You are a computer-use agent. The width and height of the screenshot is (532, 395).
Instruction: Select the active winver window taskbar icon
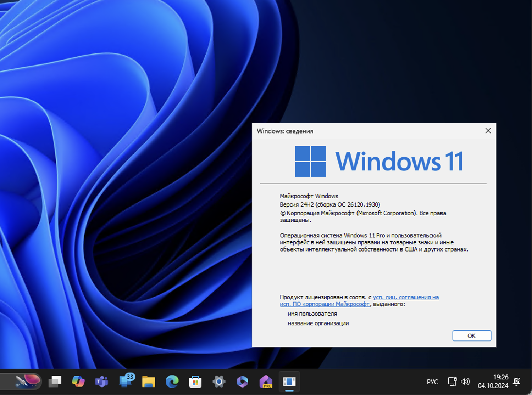click(x=289, y=382)
